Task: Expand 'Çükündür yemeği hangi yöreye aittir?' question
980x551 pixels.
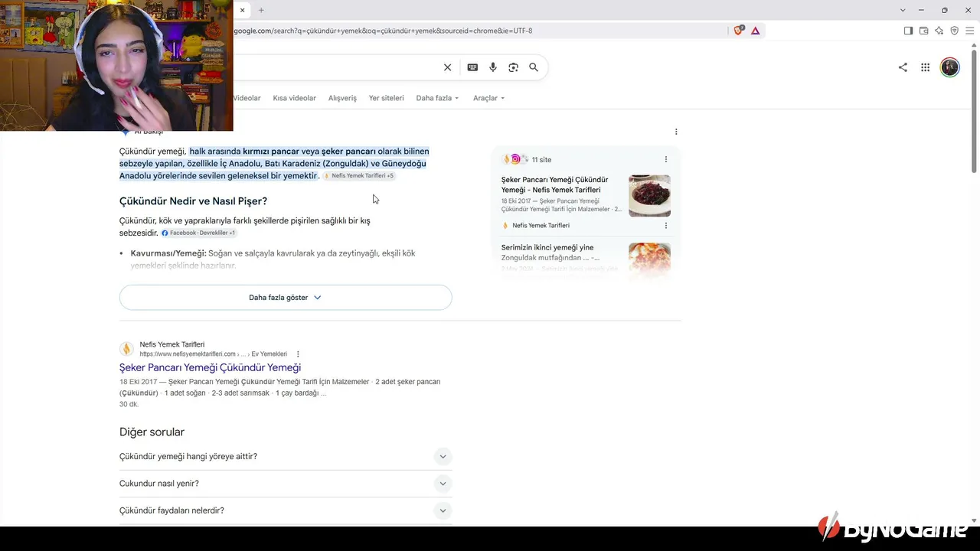Action: pyautogui.click(x=286, y=457)
